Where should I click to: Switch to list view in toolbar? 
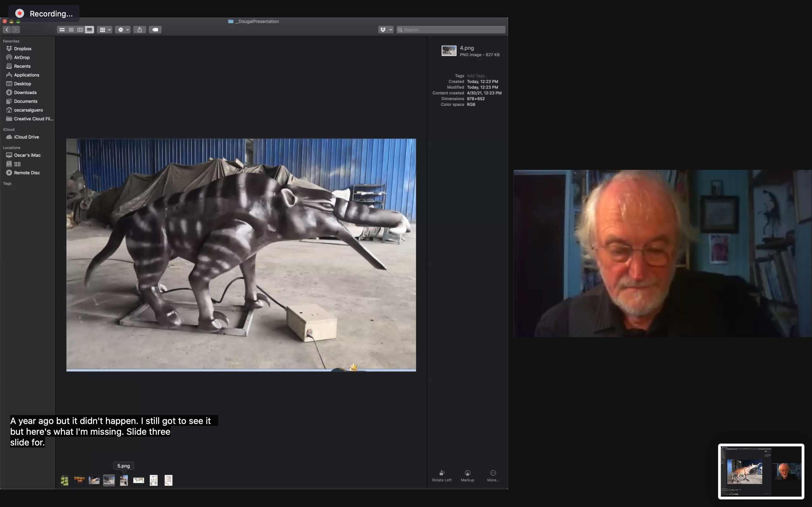[x=71, y=29]
